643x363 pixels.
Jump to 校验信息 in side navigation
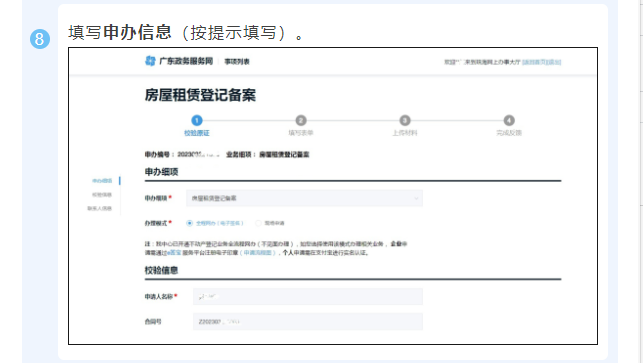click(102, 194)
